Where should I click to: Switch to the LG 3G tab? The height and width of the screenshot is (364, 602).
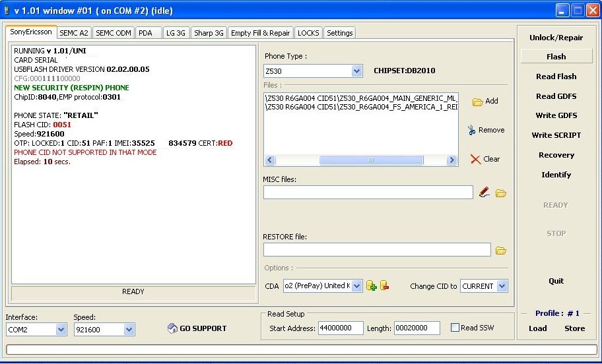point(176,33)
